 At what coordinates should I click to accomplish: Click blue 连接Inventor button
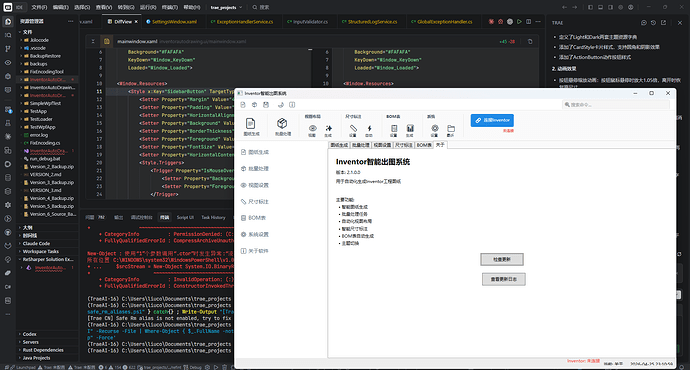click(x=492, y=120)
